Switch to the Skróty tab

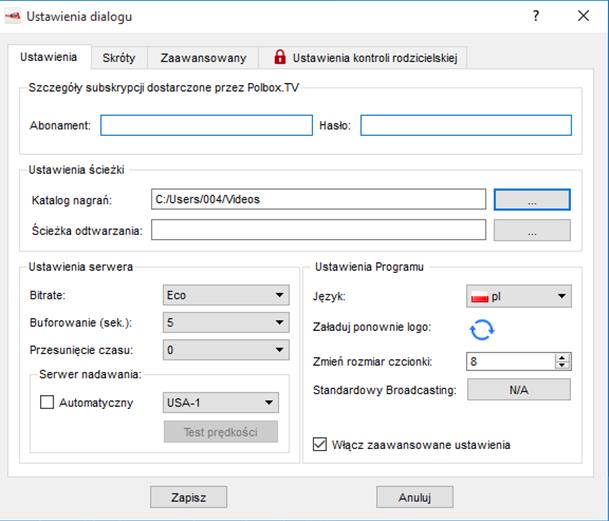pos(119,58)
